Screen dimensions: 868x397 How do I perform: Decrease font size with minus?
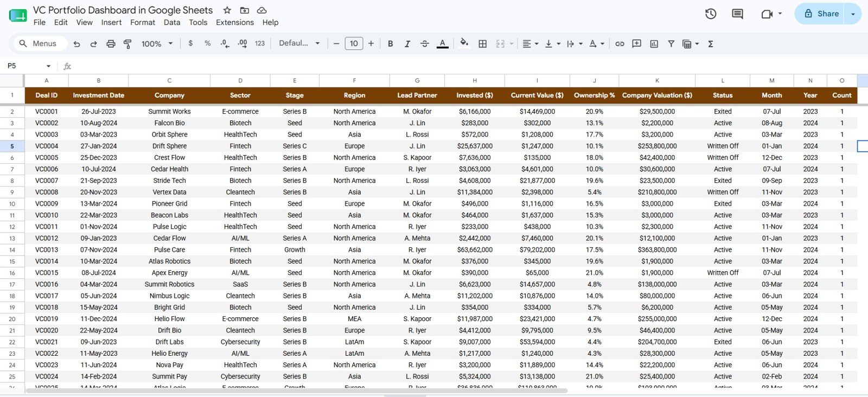[336, 44]
